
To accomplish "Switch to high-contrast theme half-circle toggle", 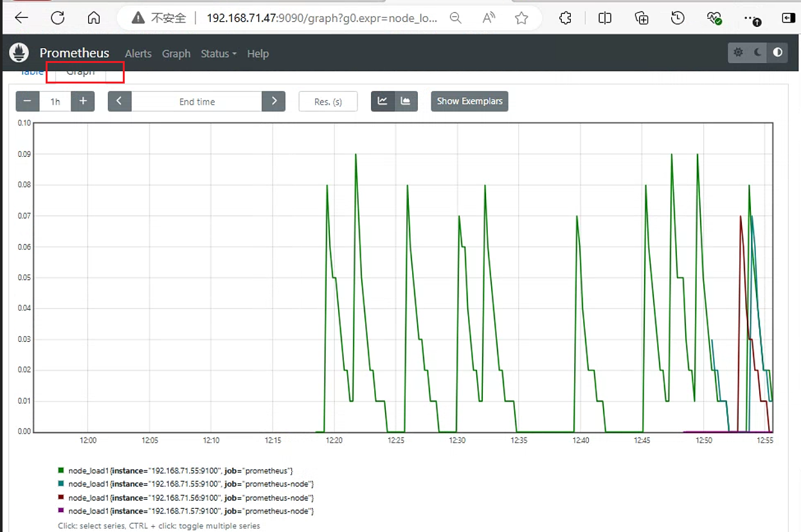I will click(x=778, y=53).
